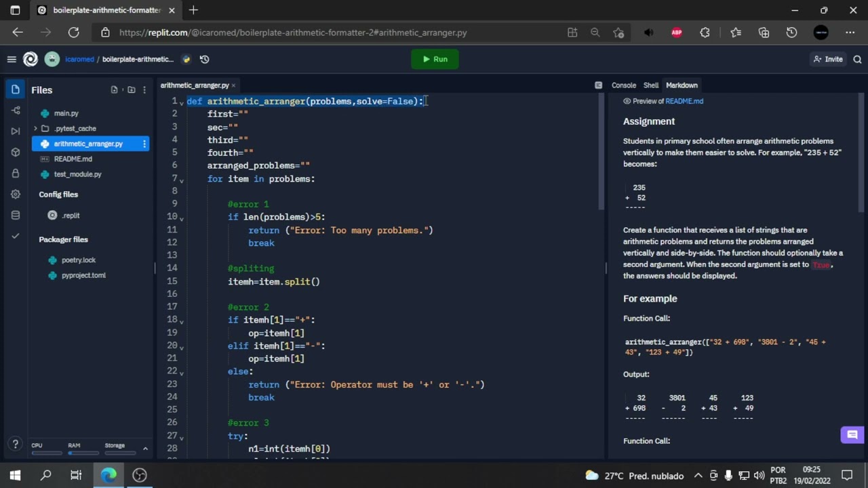Open Version control sidebar icon
Viewport: 868px width, 488px height.
pyautogui.click(x=16, y=110)
